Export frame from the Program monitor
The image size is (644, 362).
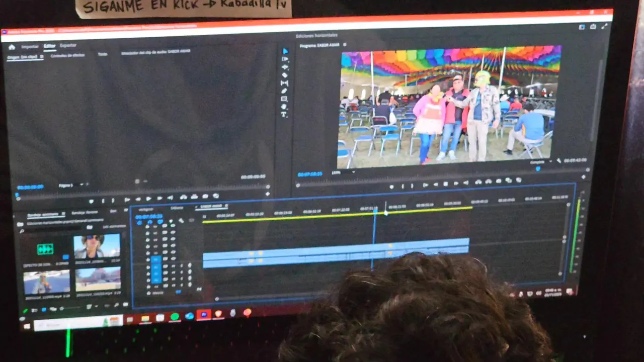[499, 181]
